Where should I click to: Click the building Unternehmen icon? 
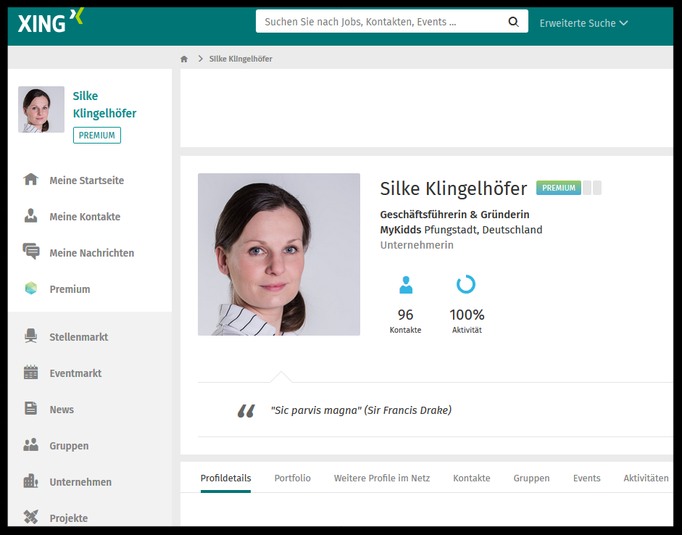click(x=31, y=481)
